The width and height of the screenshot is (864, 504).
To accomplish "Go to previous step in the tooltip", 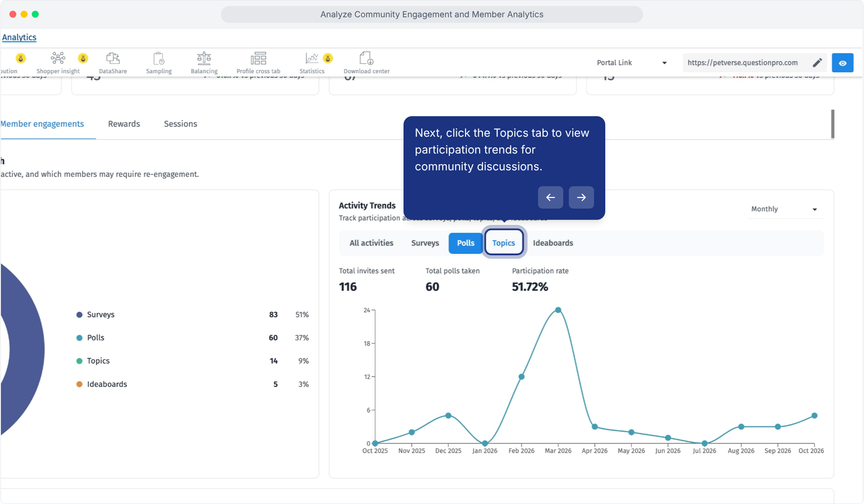I will 551,197.
